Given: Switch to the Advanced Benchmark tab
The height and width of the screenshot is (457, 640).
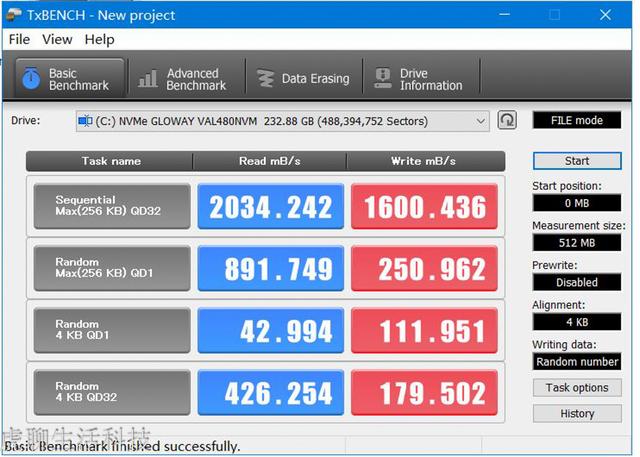Looking at the screenshot, I should click(x=187, y=78).
